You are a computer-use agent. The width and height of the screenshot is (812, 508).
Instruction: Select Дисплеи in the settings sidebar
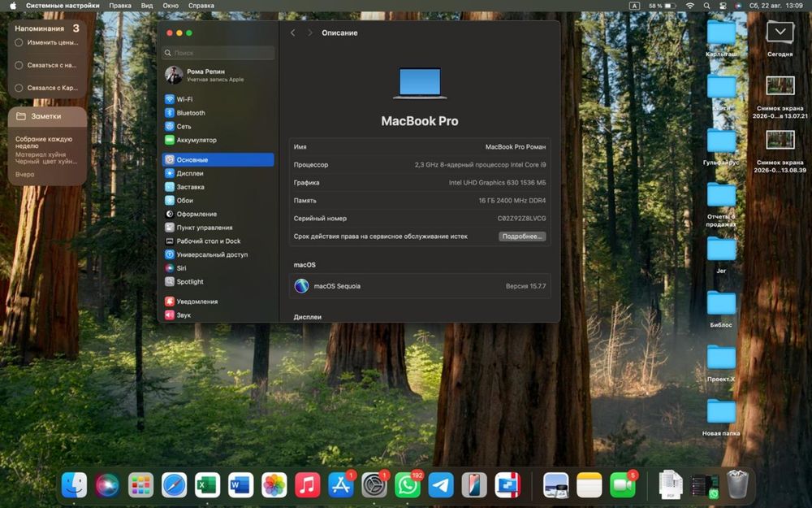click(218, 173)
